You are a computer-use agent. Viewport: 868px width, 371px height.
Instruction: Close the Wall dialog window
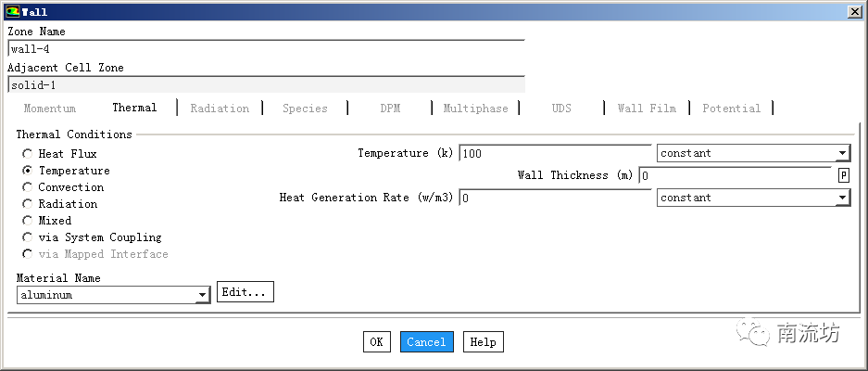point(853,11)
